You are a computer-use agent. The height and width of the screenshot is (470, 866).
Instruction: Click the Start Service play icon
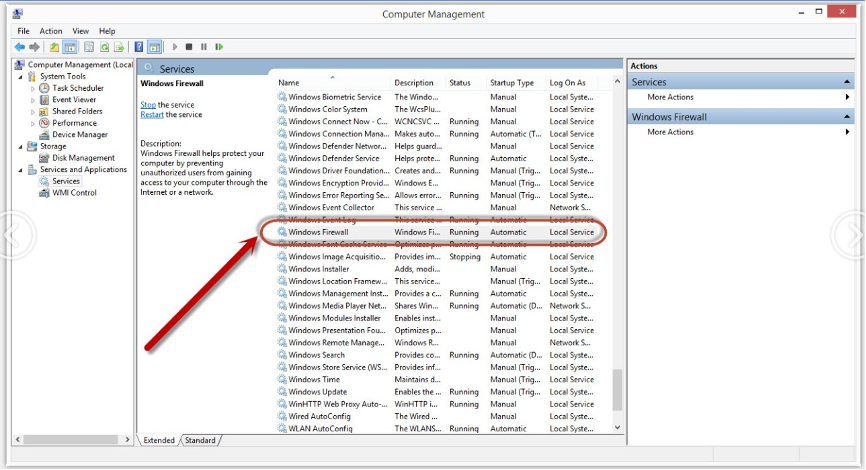click(x=175, y=47)
